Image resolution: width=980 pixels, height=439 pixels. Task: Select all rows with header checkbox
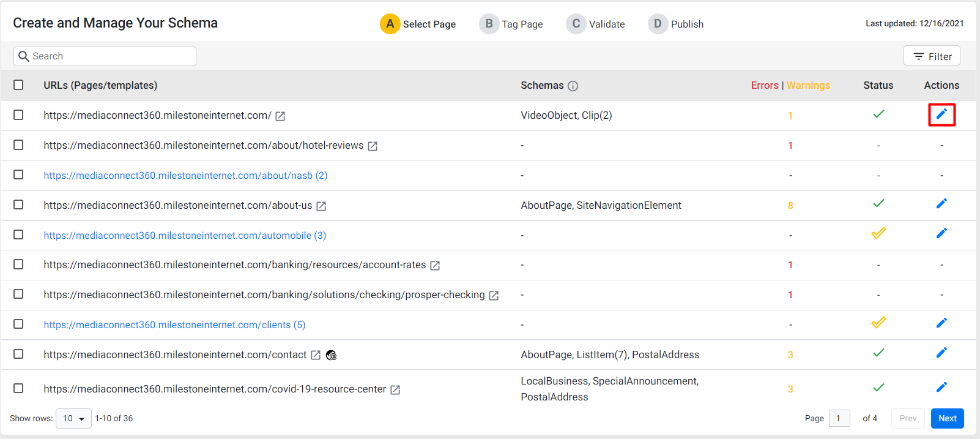click(18, 85)
